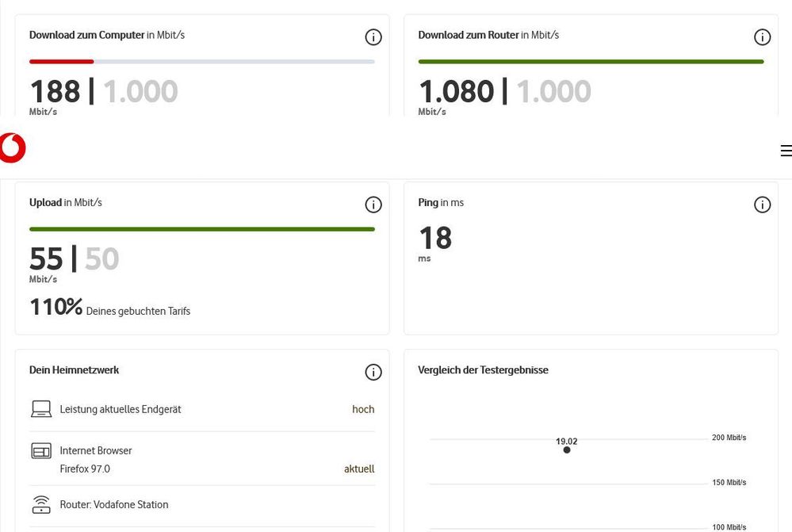
Task: Open the hamburger menu
Action: point(786,151)
